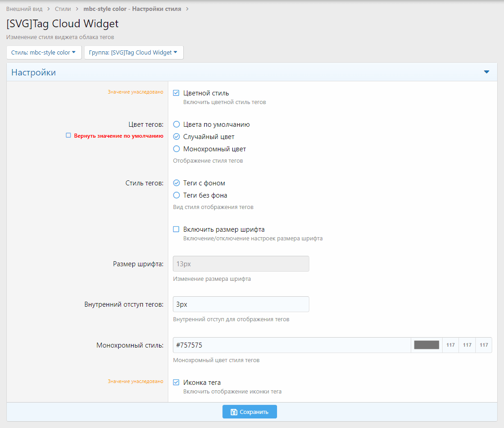Select the Цвета по умолчанию radio option

176,124
